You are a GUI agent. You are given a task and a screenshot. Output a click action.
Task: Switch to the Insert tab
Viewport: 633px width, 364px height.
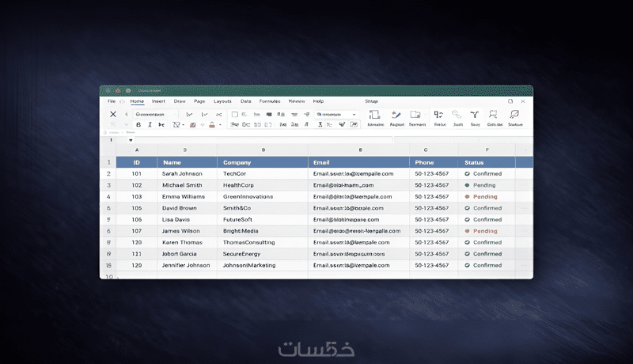(158, 101)
